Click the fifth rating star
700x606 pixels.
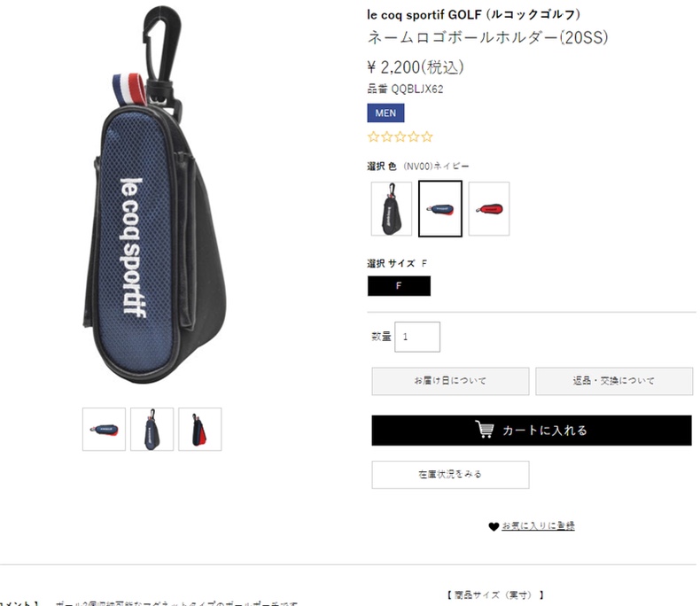coord(427,136)
